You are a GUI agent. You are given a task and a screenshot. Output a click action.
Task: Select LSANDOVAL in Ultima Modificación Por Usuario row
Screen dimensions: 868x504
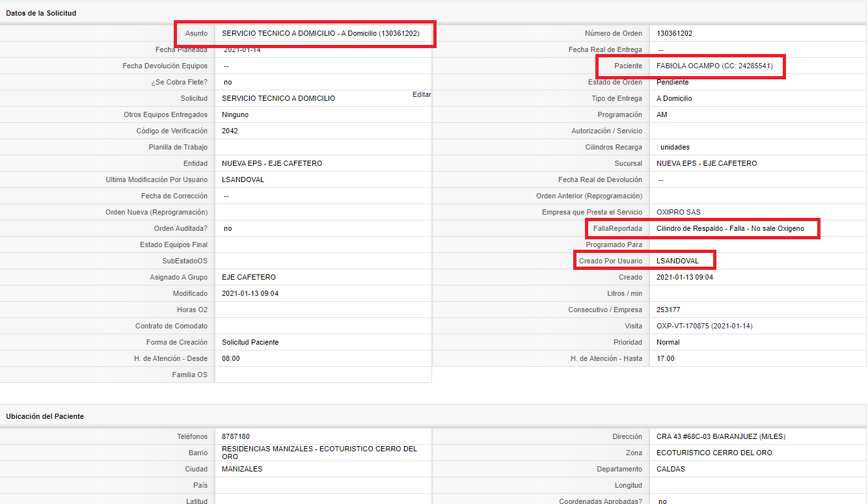tap(243, 179)
